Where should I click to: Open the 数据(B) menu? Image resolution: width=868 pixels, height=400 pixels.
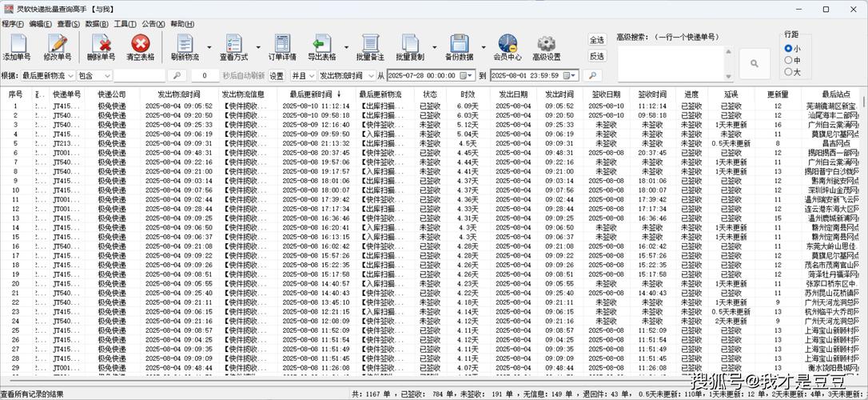(x=97, y=24)
